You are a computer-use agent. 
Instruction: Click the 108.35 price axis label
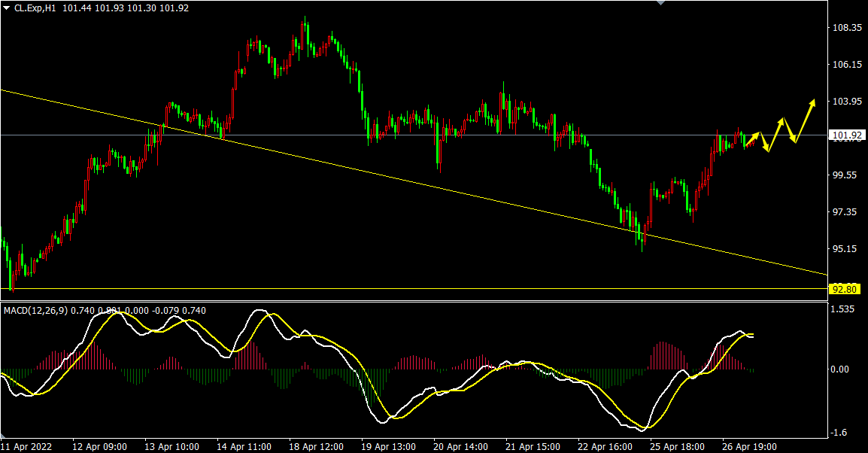847,28
